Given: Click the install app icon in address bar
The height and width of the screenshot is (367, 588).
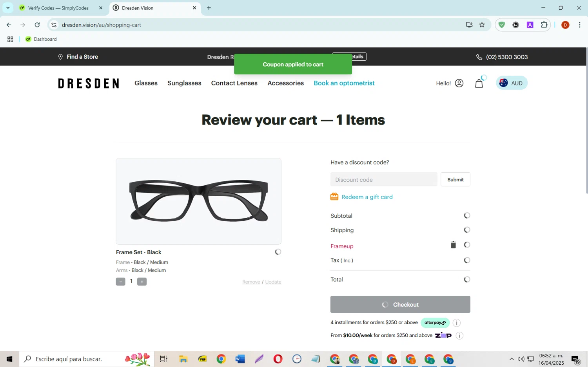Looking at the screenshot, I should [x=469, y=25].
